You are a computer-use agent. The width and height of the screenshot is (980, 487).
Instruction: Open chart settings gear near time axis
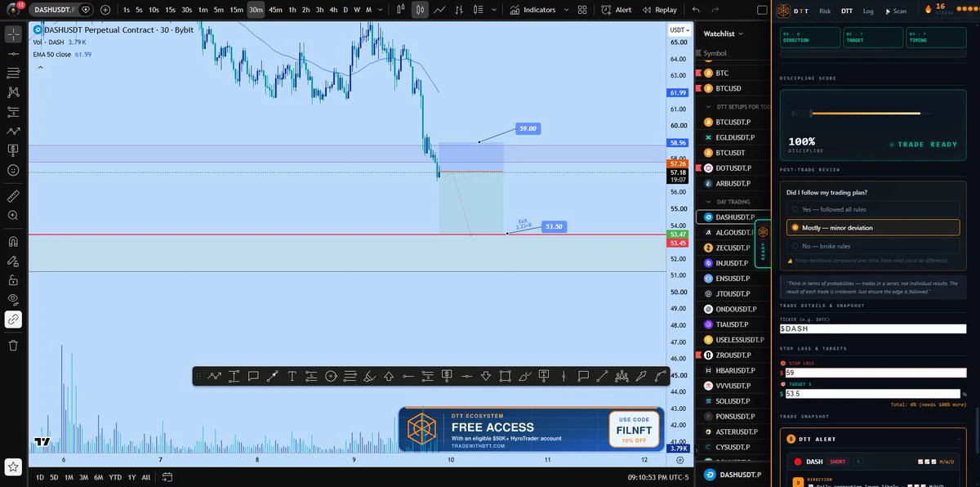680,461
